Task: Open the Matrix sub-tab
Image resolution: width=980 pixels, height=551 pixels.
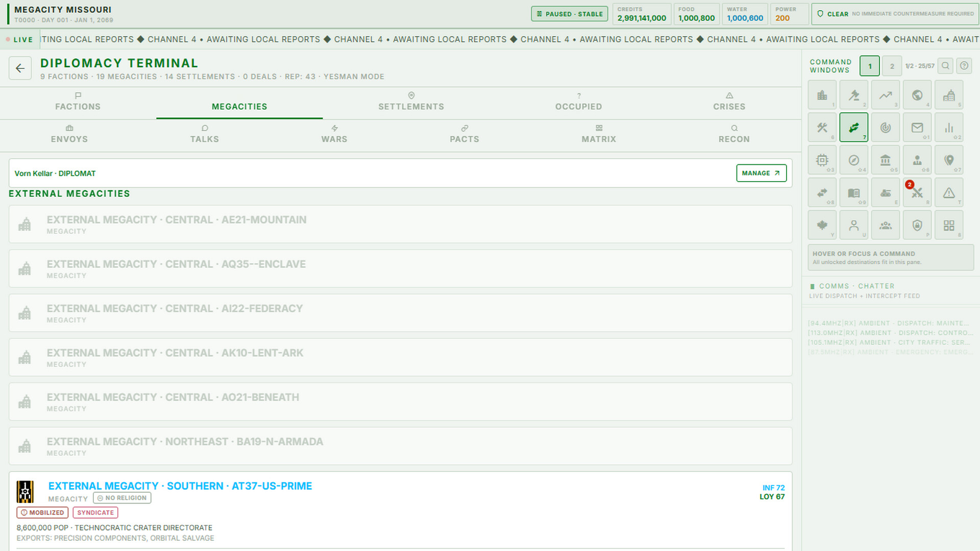Action: click(x=599, y=135)
